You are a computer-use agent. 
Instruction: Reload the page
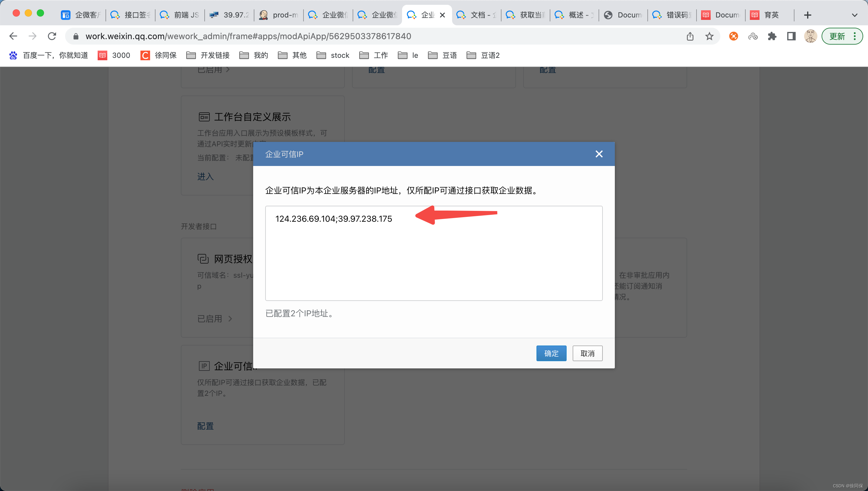52,36
